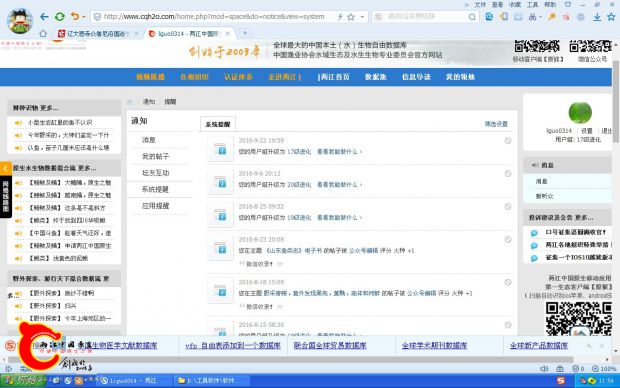Select 系统提醒 in the 通知 sidebar

pyautogui.click(x=155, y=189)
